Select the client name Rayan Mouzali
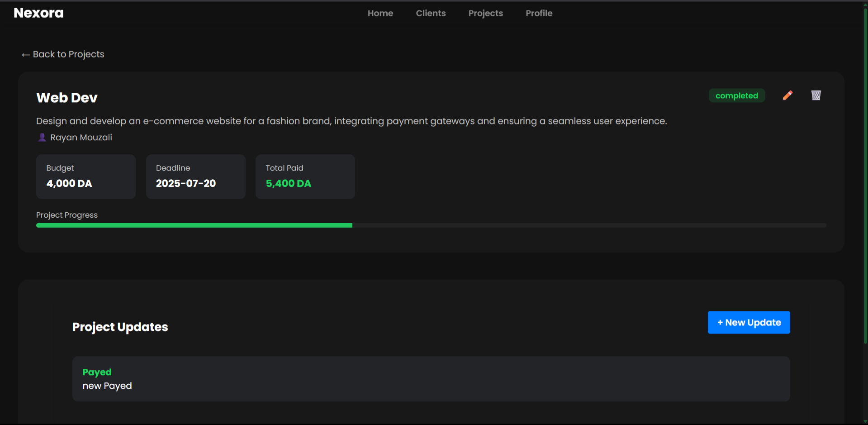Viewport: 868px width, 425px height. tap(81, 137)
